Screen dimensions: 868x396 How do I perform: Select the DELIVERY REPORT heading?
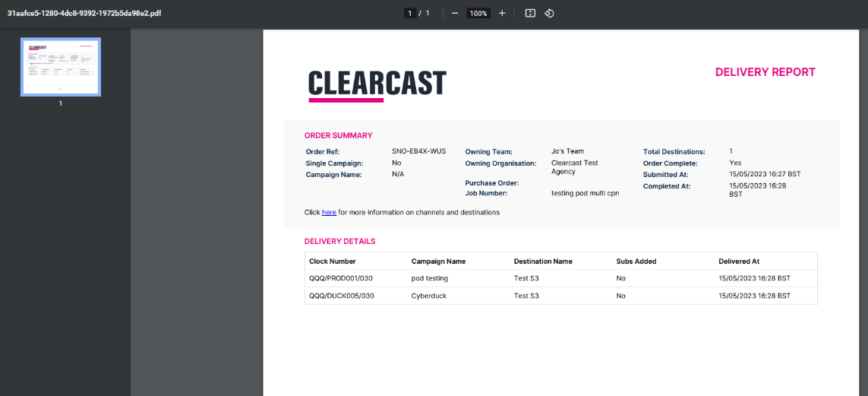[765, 72]
